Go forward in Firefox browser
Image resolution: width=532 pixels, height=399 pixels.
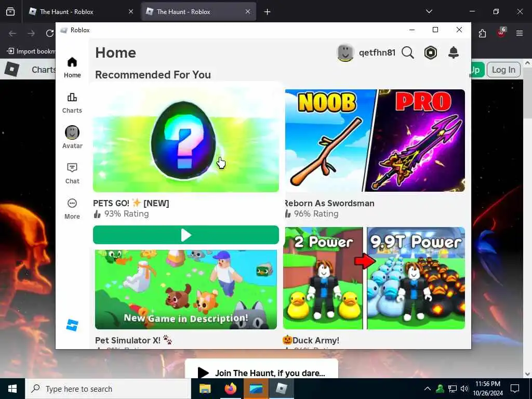pyautogui.click(x=31, y=33)
